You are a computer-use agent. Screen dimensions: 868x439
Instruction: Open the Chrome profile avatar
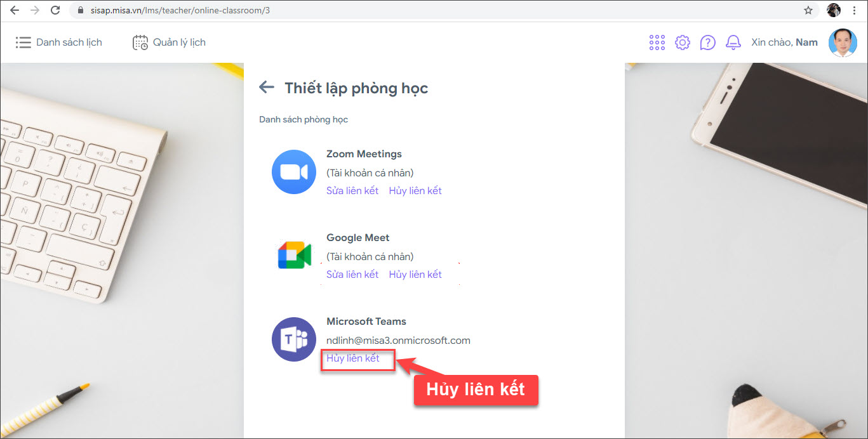[x=834, y=10]
